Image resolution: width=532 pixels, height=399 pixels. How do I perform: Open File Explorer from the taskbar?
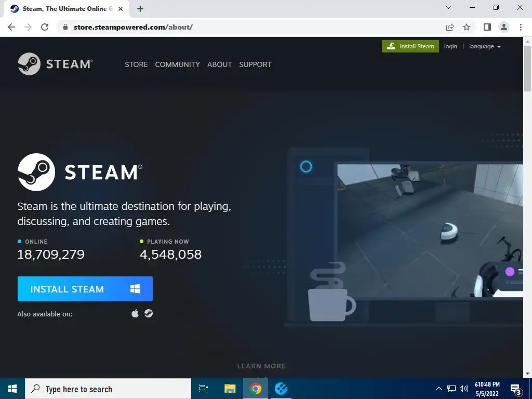[230, 389]
